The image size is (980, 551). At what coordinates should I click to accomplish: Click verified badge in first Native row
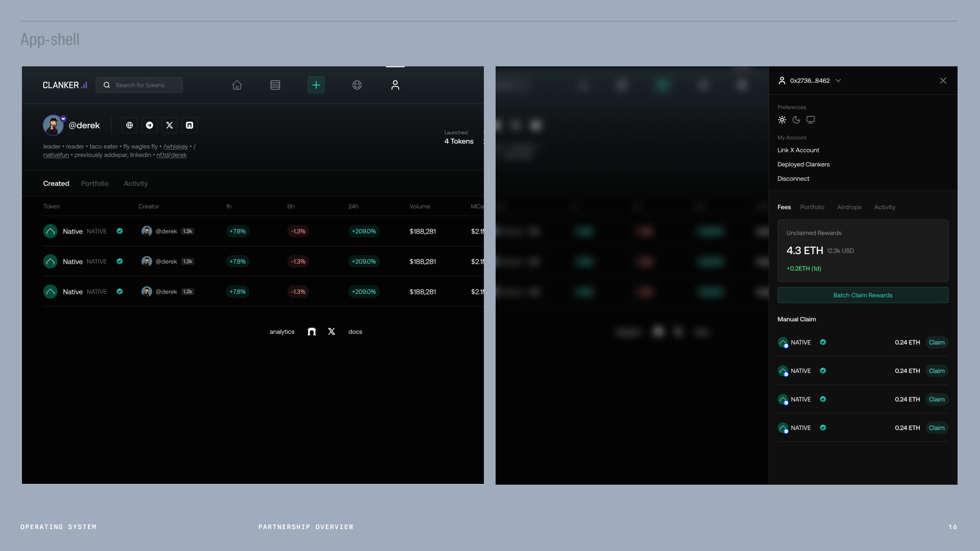(119, 231)
